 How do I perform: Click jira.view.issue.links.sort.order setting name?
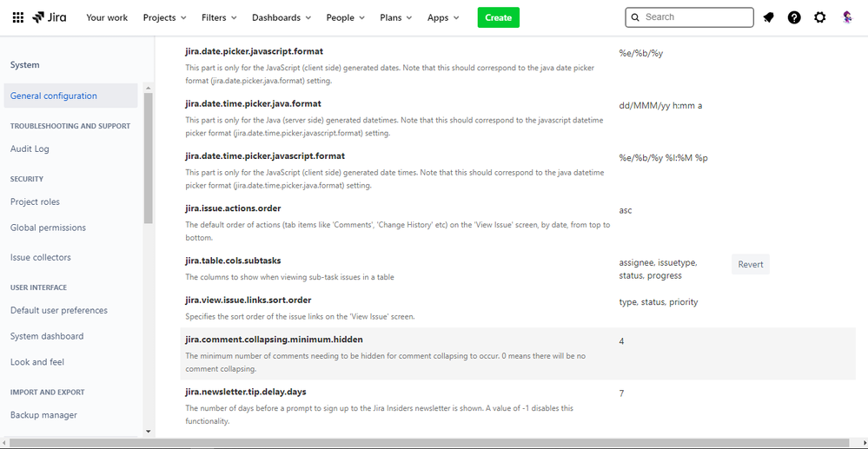[248, 300]
